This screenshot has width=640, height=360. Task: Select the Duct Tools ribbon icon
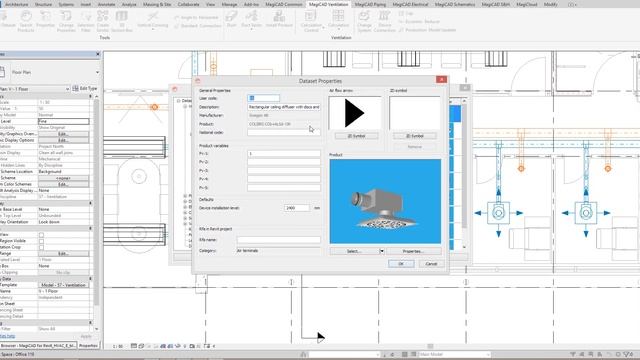pos(251,16)
